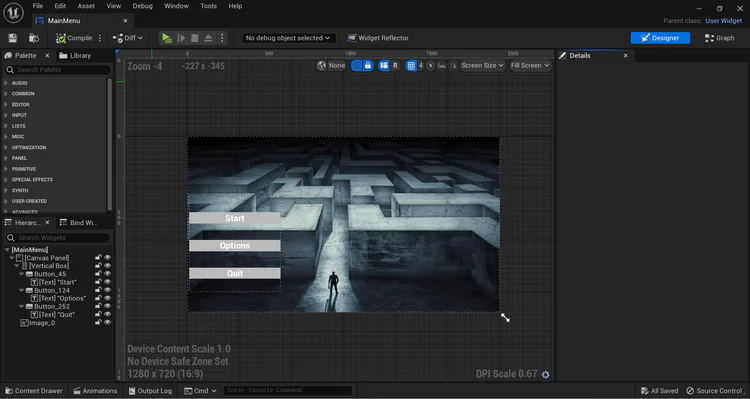Toggle visibility of Vertical Box
The height and width of the screenshot is (399, 750).
tap(108, 266)
